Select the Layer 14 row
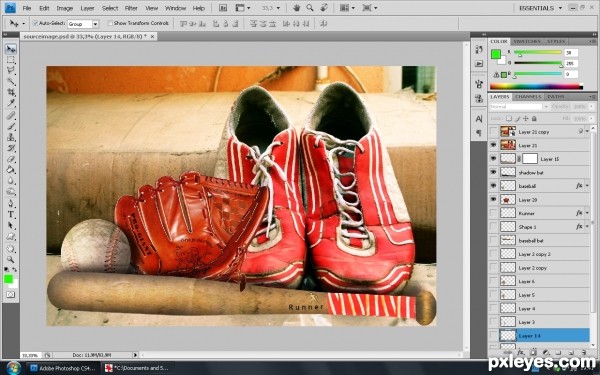The height and width of the screenshot is (375, 600). click(539, 336)
